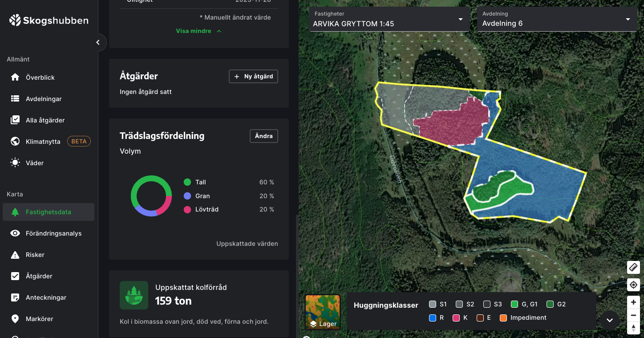
Task: Open Risker warning triangle icon
Action: [x=15, y=255]
